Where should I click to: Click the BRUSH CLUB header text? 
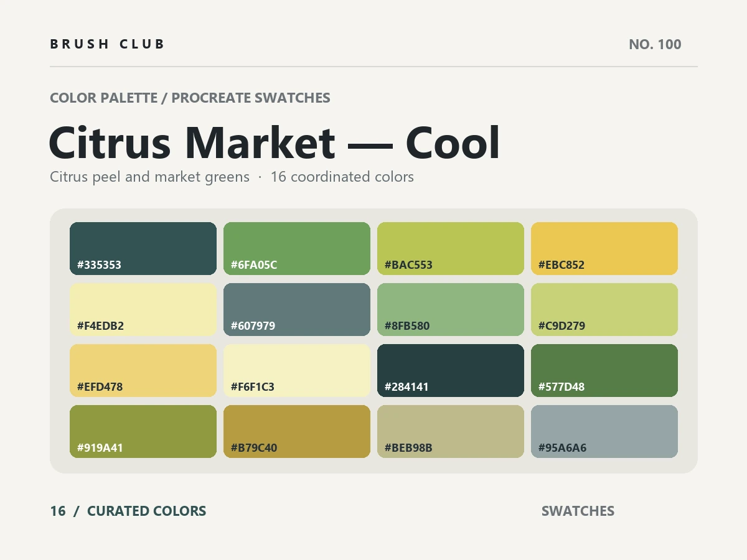pyautogui.click(x=108, y=44)
